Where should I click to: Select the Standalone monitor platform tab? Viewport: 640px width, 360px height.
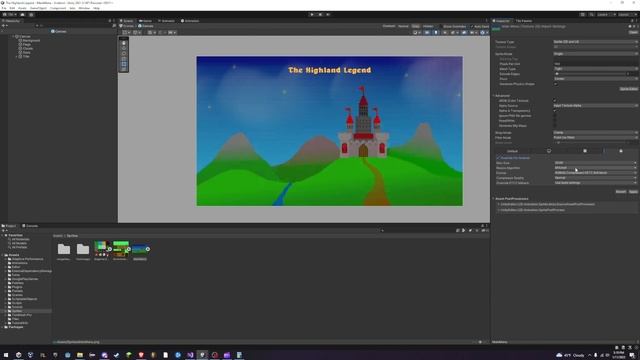(549, 151)
